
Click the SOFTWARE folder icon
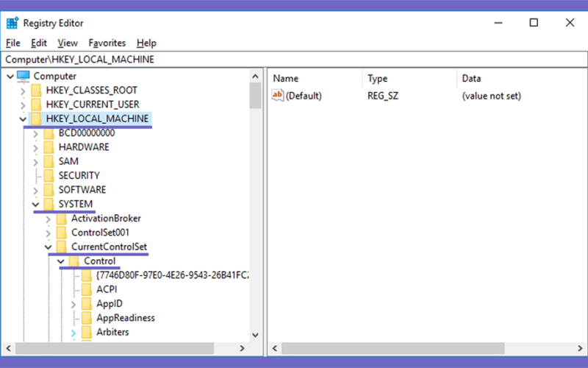tap(49, 190)
